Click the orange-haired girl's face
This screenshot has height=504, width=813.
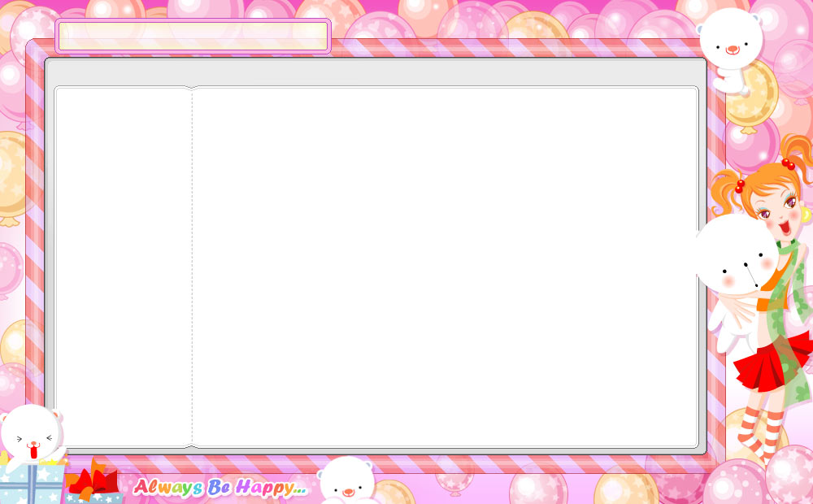[x=776, y=209]
